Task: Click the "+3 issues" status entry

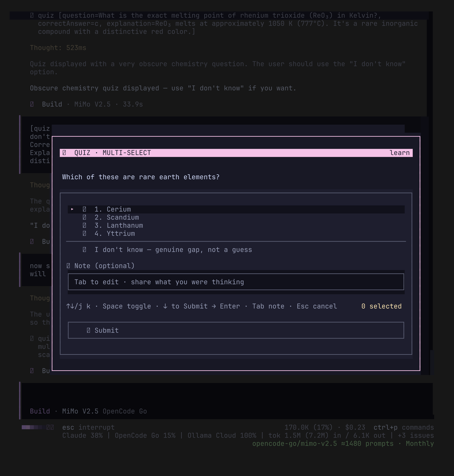Action: pos(416,435)
